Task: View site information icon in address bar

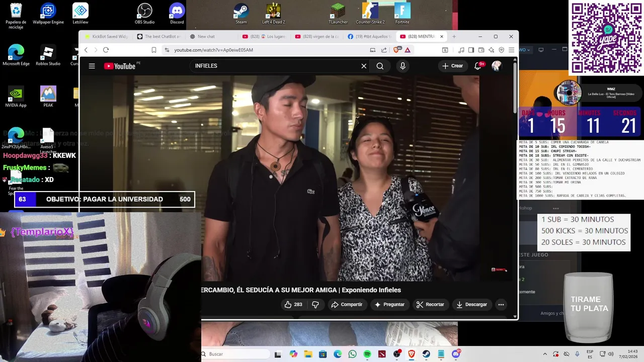Action: point(167,50)
